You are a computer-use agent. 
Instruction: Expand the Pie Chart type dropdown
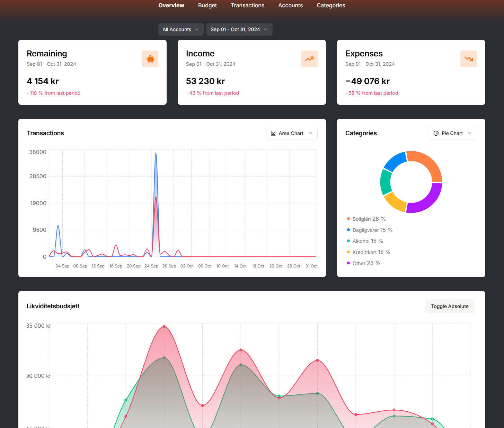point(453,134)
